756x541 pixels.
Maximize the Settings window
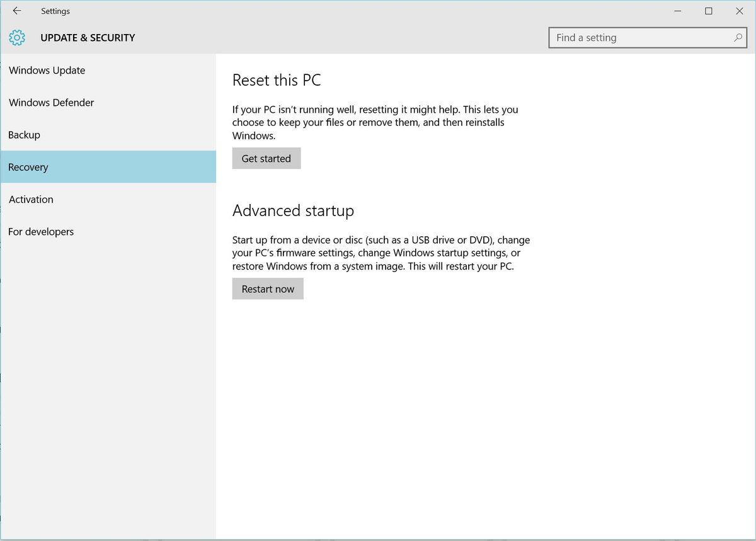(x=708, y=11)
